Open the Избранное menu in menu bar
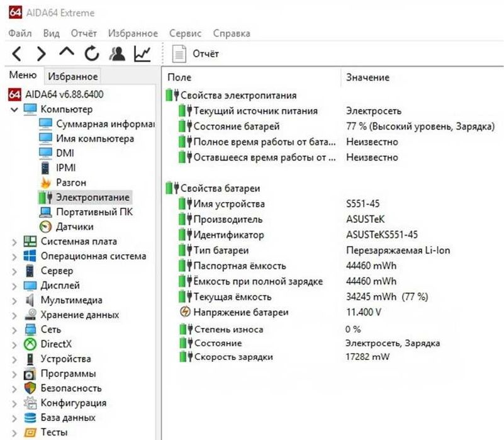Image resolution: width=504 pixels, height=440 pixels. click(133, 33)
